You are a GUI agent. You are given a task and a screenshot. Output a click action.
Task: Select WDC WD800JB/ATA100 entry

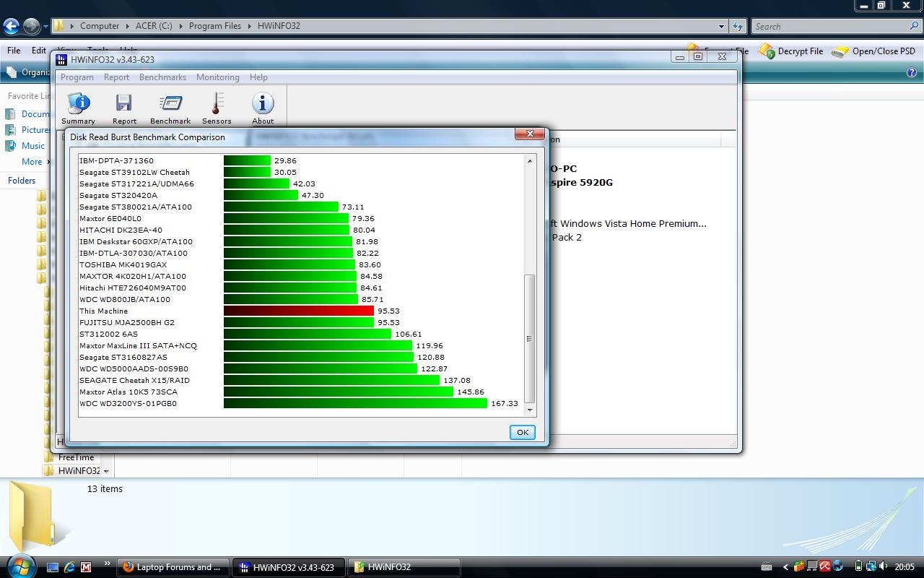coord(125,299)
